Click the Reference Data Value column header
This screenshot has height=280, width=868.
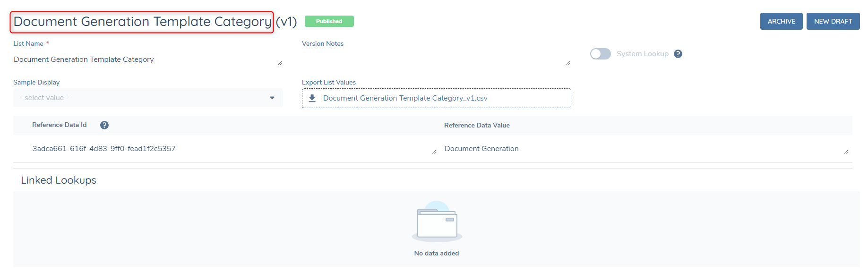coord(477,125)
